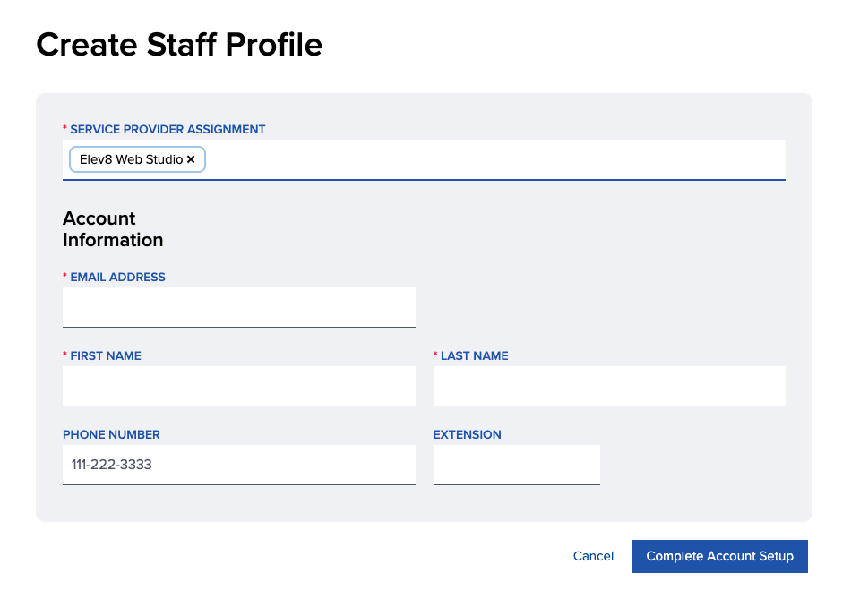The height and width of the screenshot is (616, 851).
Task: Focus the Email Address input field
Action: 239,307
